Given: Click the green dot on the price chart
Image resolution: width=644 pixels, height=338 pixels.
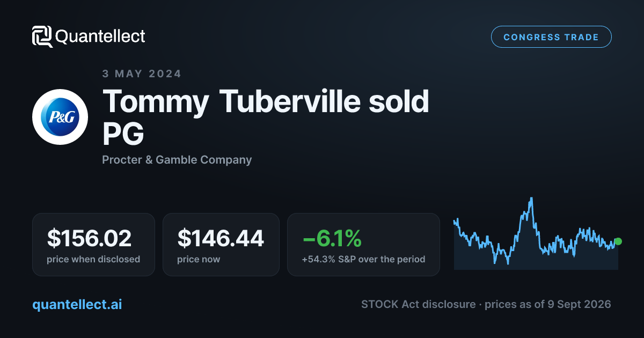Looking at the screenshot, I should [618, 241].
